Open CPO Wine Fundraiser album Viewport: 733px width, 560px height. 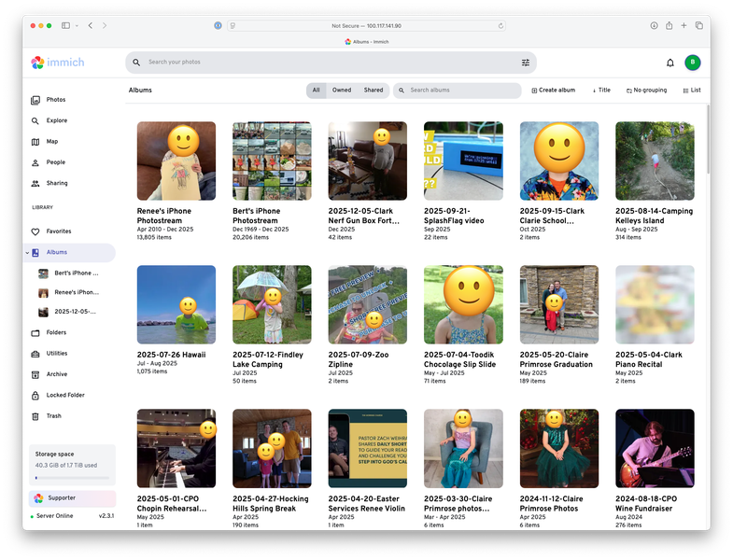coord(655,448)
